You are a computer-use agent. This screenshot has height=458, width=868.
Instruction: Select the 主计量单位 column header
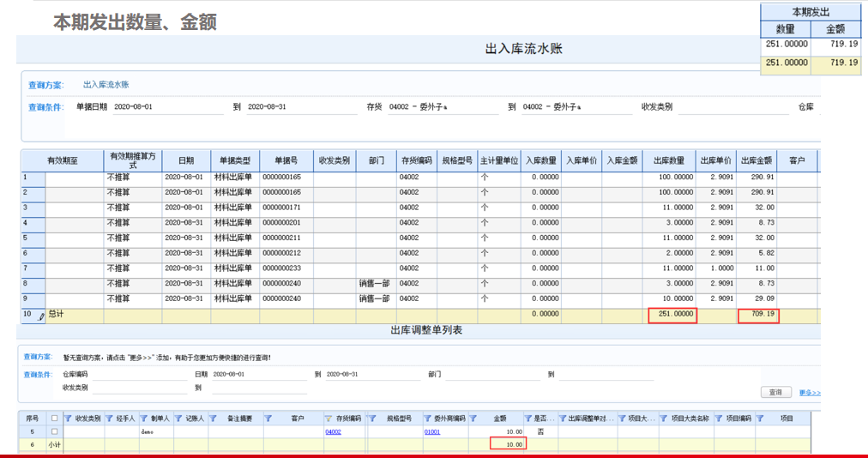click(499, 160)
